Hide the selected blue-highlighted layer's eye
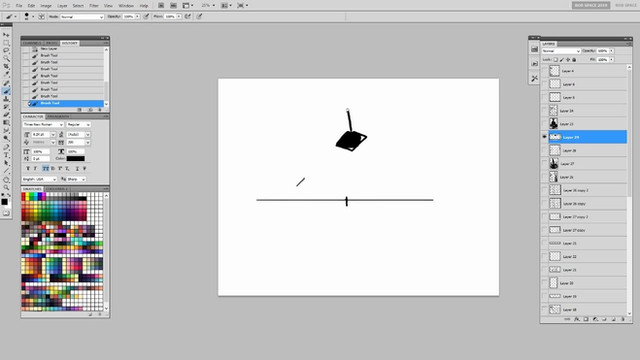 click(544, 137)
